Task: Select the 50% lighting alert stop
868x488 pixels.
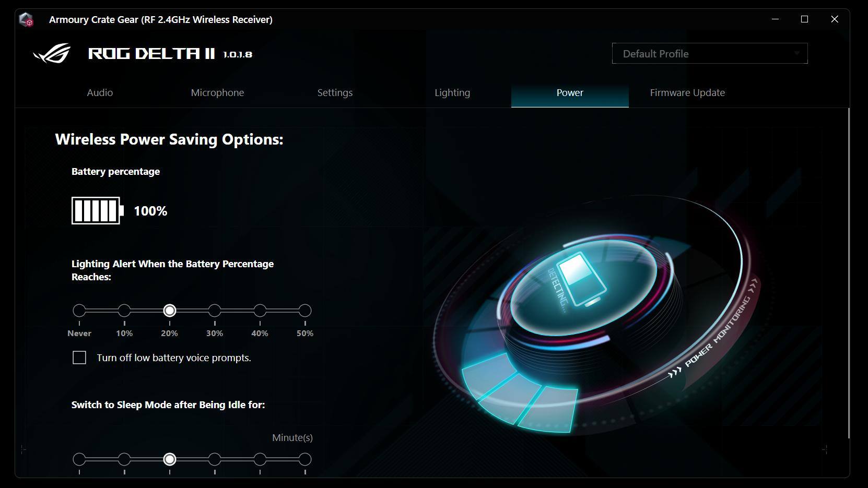Action: tap(305, 311)
